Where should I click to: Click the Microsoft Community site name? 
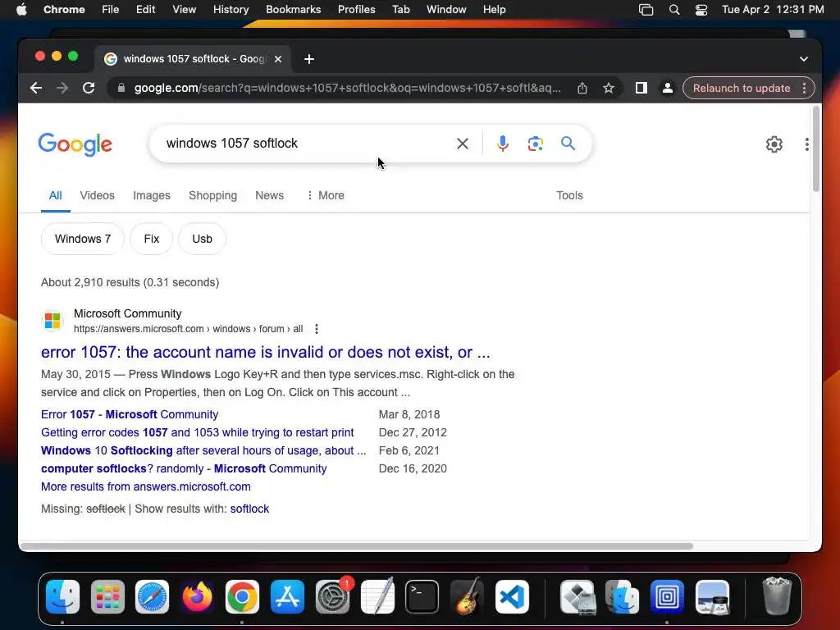[x=127, y=313]
